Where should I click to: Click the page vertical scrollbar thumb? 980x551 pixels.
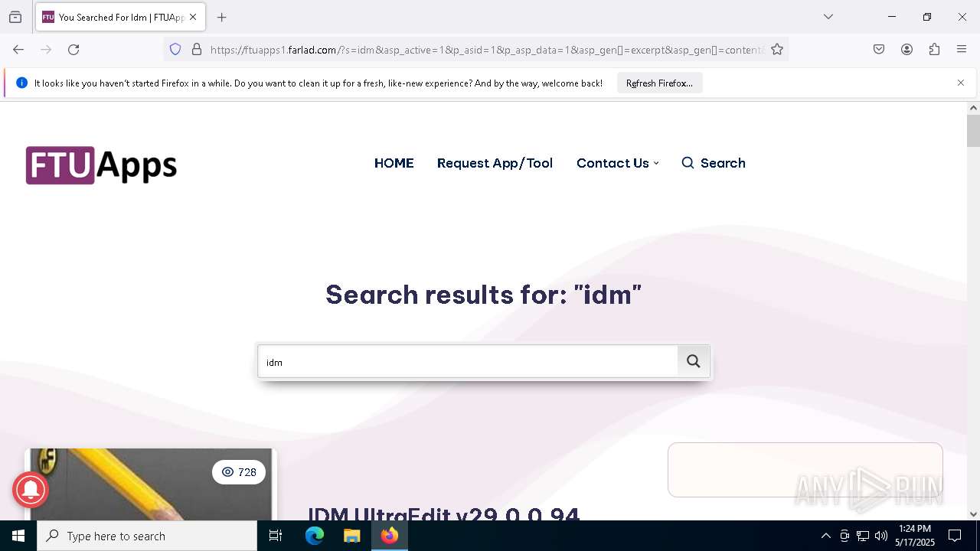click(x=973, y=130)
